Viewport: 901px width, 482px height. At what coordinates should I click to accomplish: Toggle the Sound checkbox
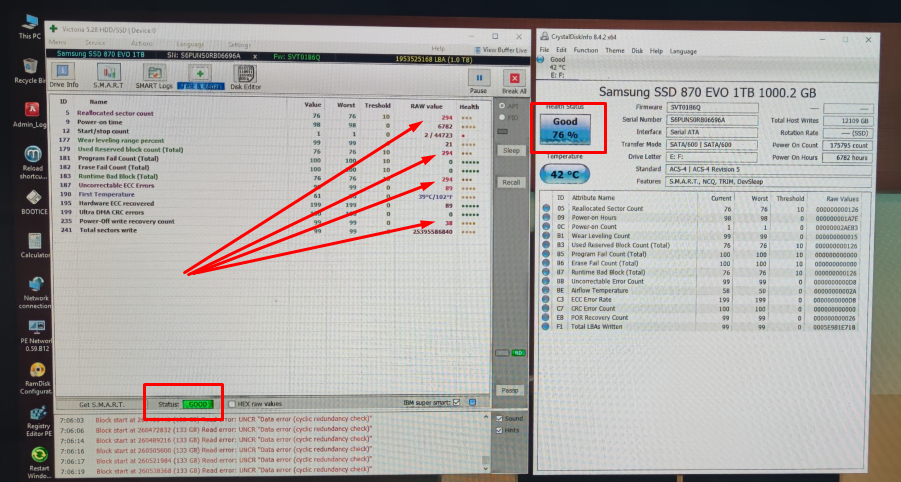(x=499, y=418)
